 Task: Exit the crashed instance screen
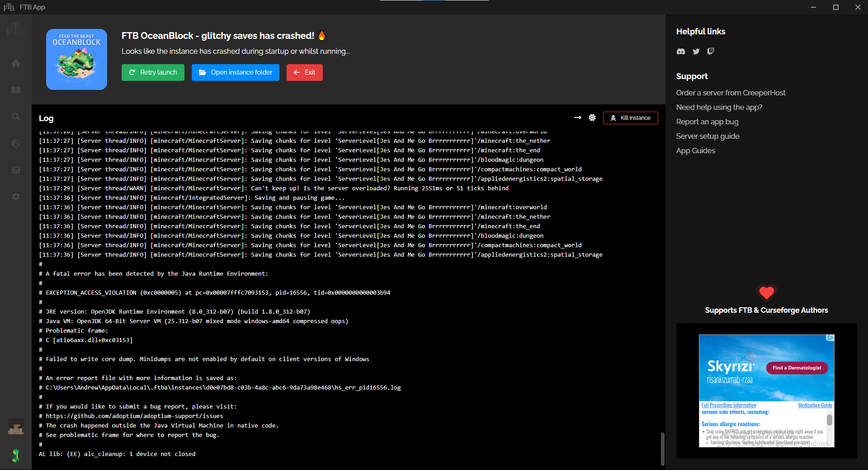click(x=304, y=72)
